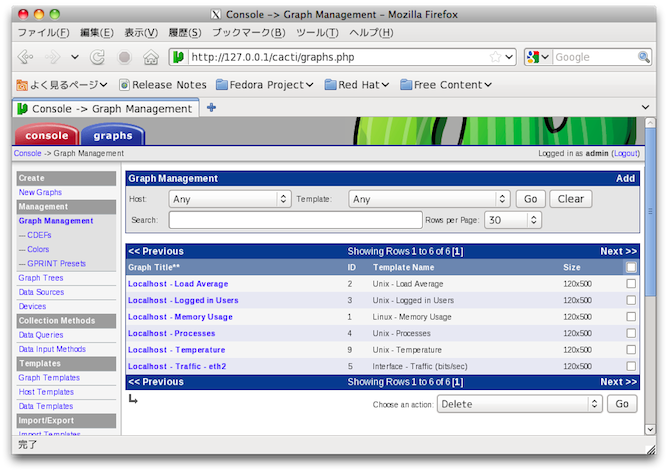Screen dimensions: 668x472
Task: Toggle the select-all checkbox in table header
Action: pyautogui.click(x=630, y=267)
